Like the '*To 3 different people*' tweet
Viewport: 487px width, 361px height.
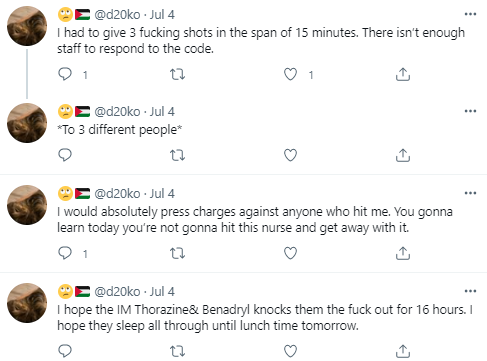click(x=290, y=155)
